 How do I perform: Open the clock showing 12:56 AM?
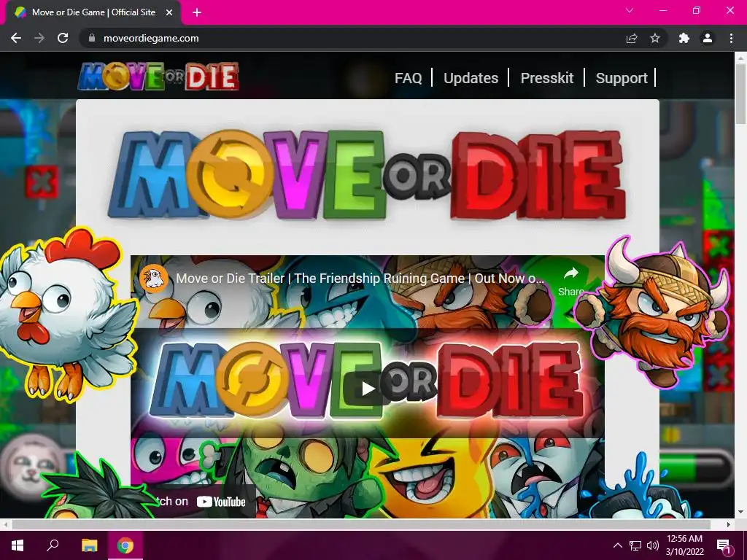point(684,545)
